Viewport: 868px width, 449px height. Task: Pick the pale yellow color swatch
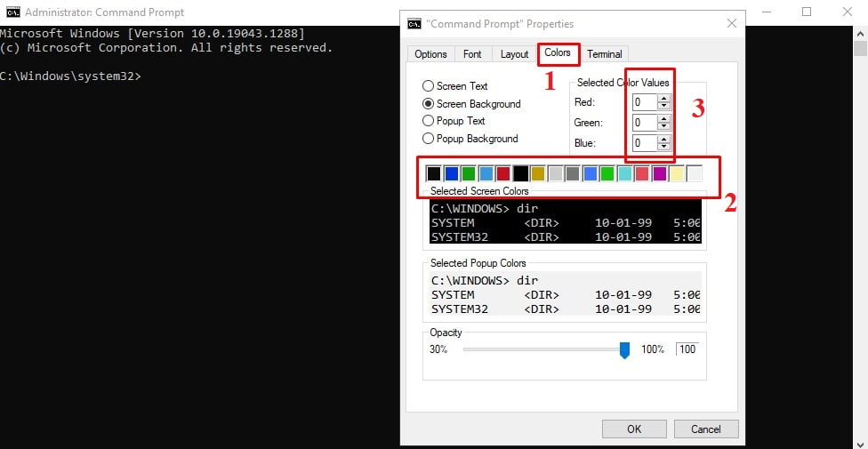point(677,174)
